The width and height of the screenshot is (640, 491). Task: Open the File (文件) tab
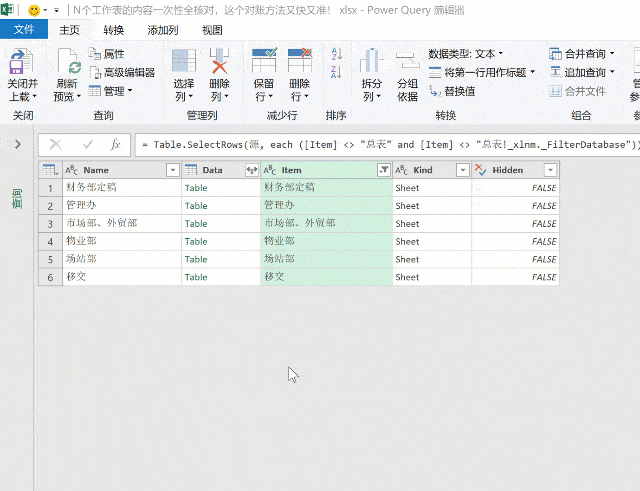tap(24, 29)
